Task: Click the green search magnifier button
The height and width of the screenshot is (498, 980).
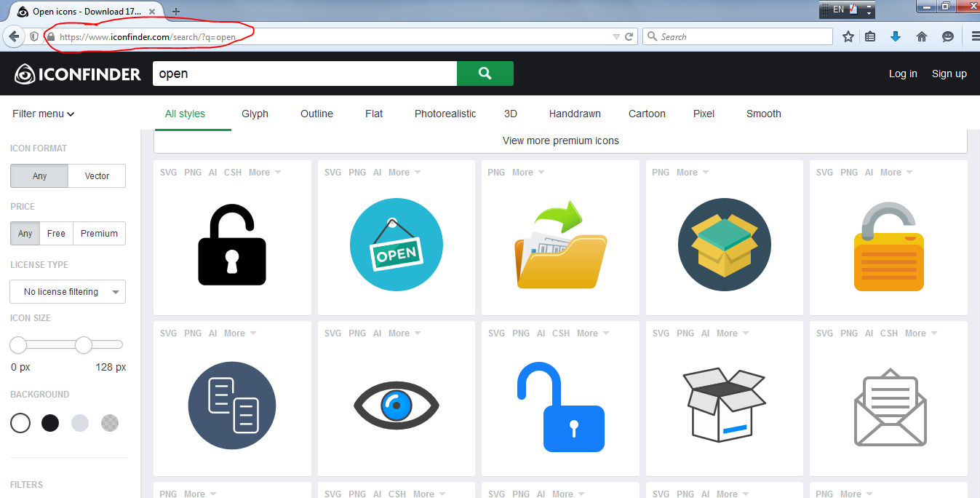Action: pyautogui.click(x=485, y=74)
